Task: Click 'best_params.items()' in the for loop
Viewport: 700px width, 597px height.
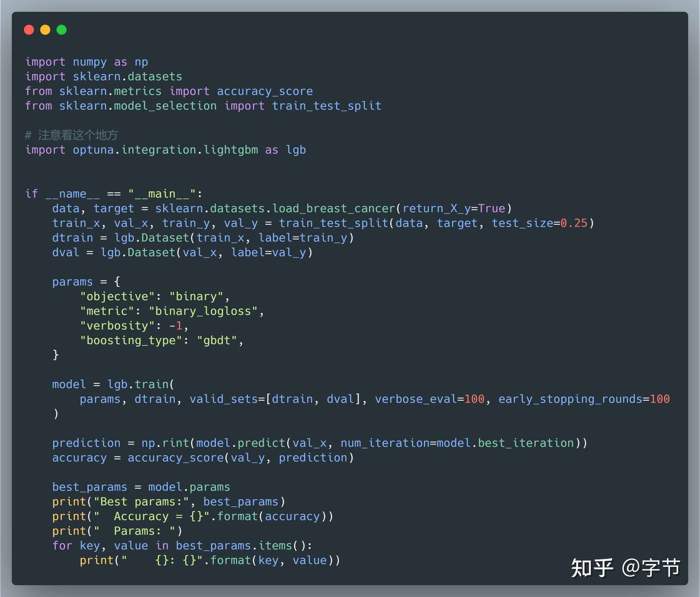Action: [241, 546]
